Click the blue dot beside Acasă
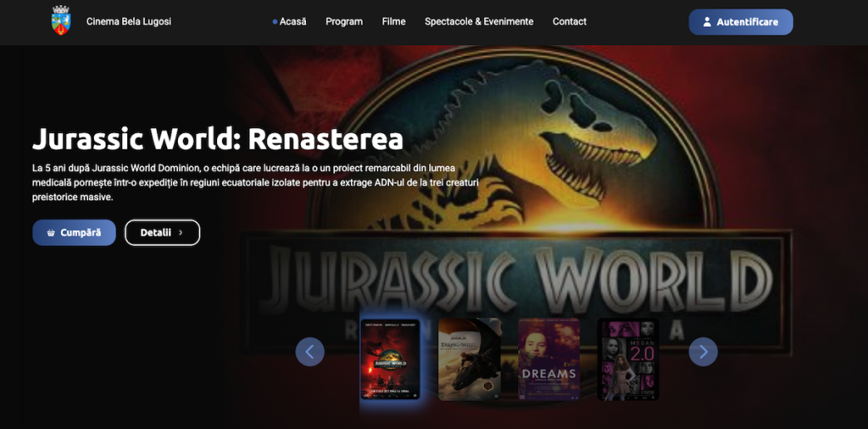This screenshot has width=868, height=429. pos(275,22)
